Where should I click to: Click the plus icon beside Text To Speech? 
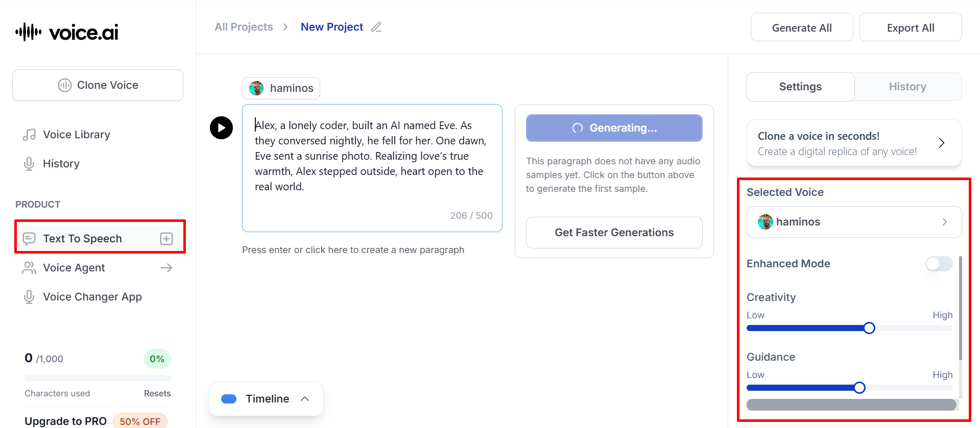point(166,239)
